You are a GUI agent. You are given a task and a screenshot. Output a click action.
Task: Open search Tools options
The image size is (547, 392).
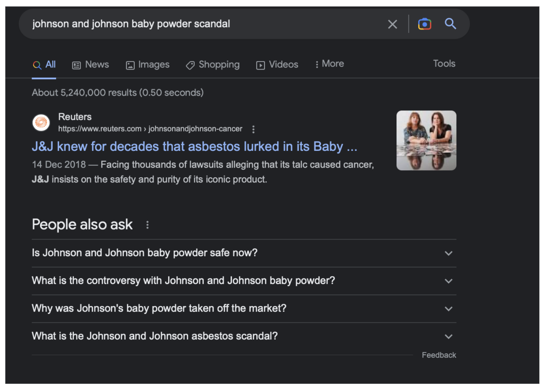point(444,63)
